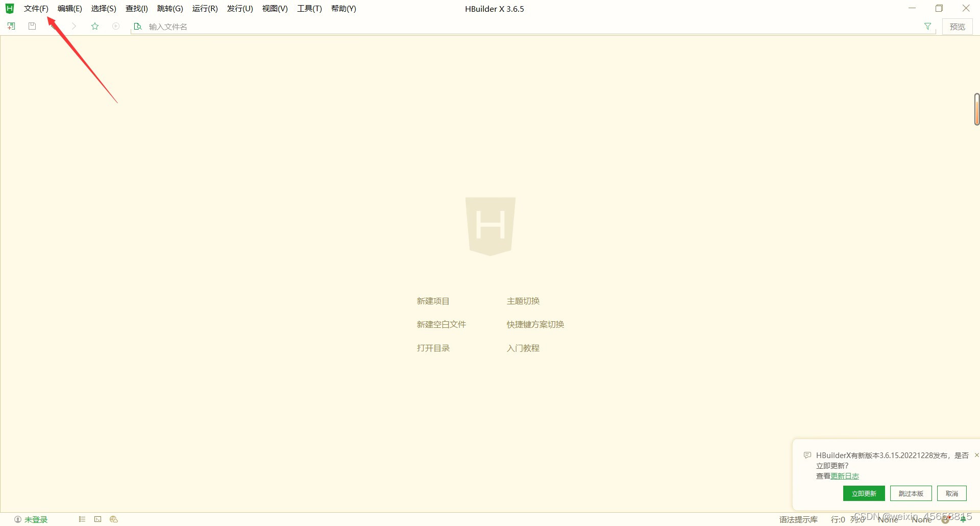This screenshot has width=980, height=526.
Task: Click the 立即更新 update now button
Action: pyautogui.click(x=864, y=493)
